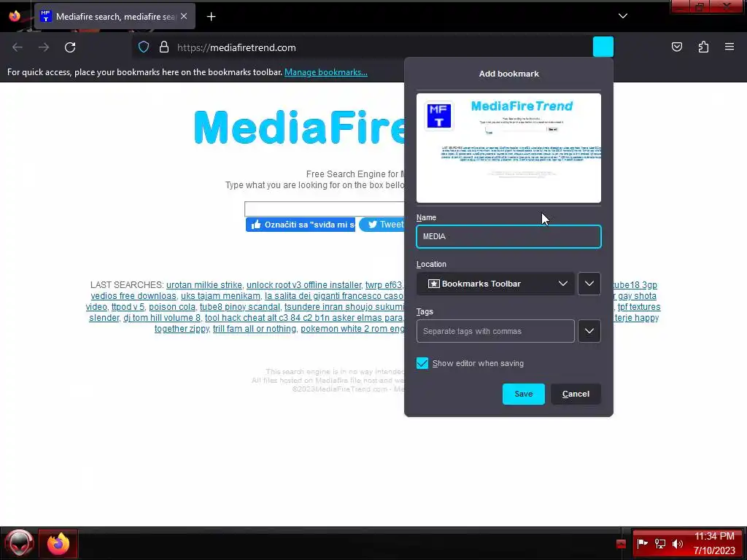Click Manage bookmarks link
Screen dimensions: 747x560
pos(326,72)
